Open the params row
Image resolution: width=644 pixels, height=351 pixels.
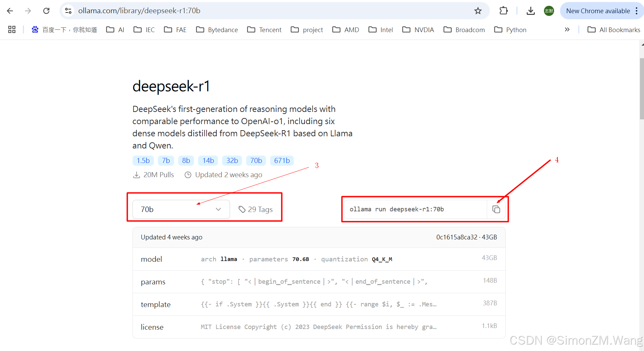(x=319, y=282)
